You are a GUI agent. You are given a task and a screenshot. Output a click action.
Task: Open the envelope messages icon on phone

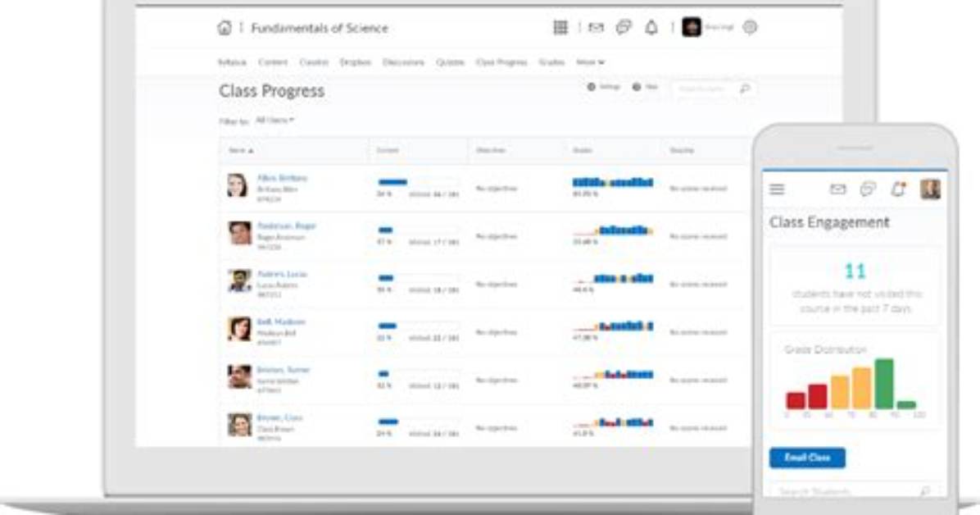point(837,189)
